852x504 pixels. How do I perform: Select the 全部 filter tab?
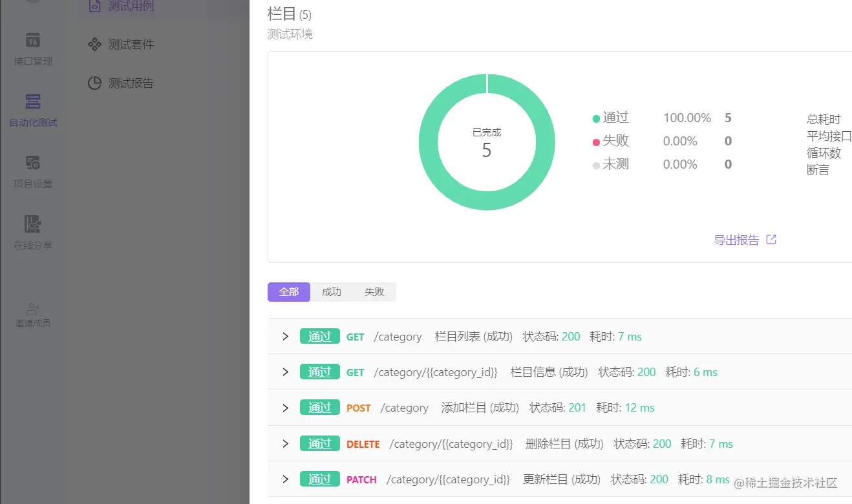tap(289, 292)
